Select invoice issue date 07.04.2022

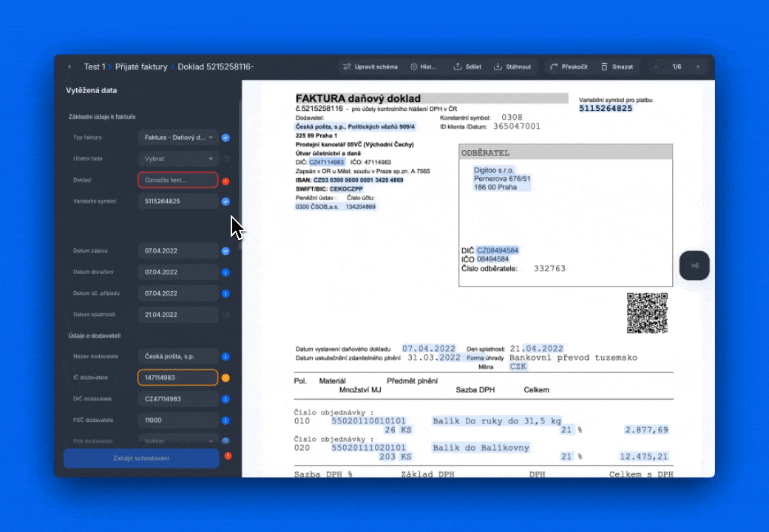point(429,349)
